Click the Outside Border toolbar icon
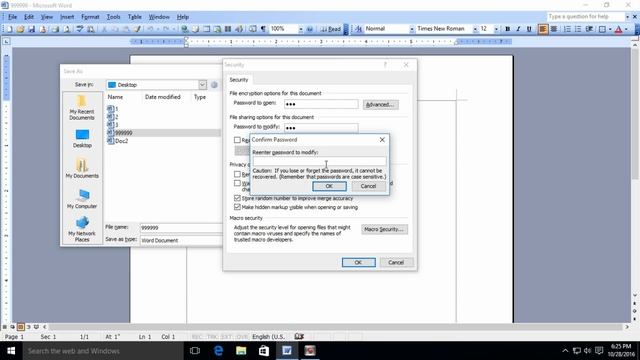The image size is (640, 360). point(602,29)
